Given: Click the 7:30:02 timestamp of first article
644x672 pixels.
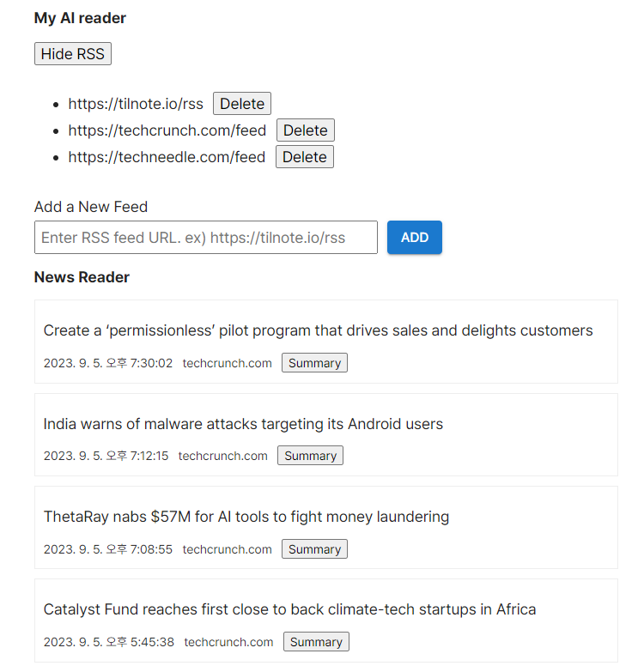Looking at the screenshot, I should click(108, 363).
